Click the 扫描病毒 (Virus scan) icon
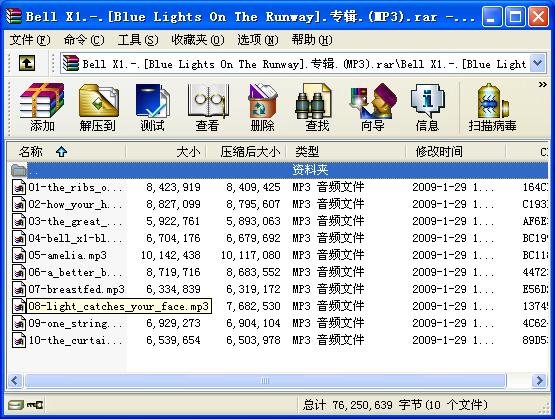Viewport: 555px width, 419px height. tap(492, 108)
